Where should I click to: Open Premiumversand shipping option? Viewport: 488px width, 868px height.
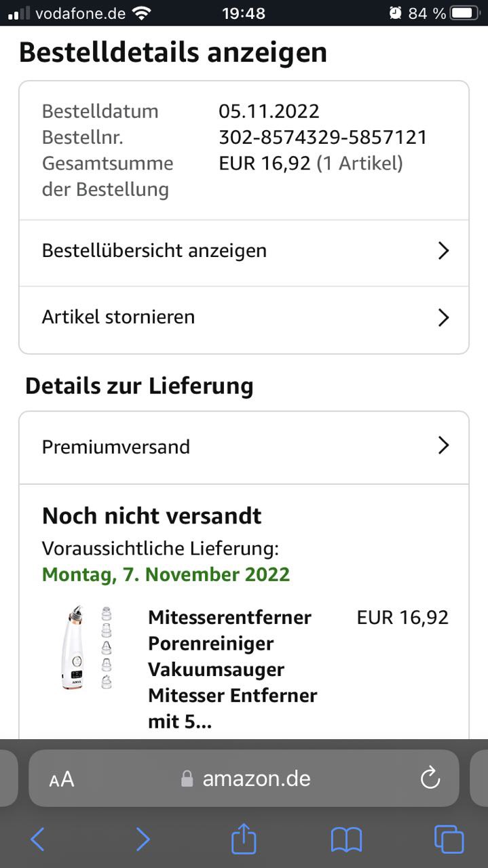pyautogui.click(x=116, y=447)
